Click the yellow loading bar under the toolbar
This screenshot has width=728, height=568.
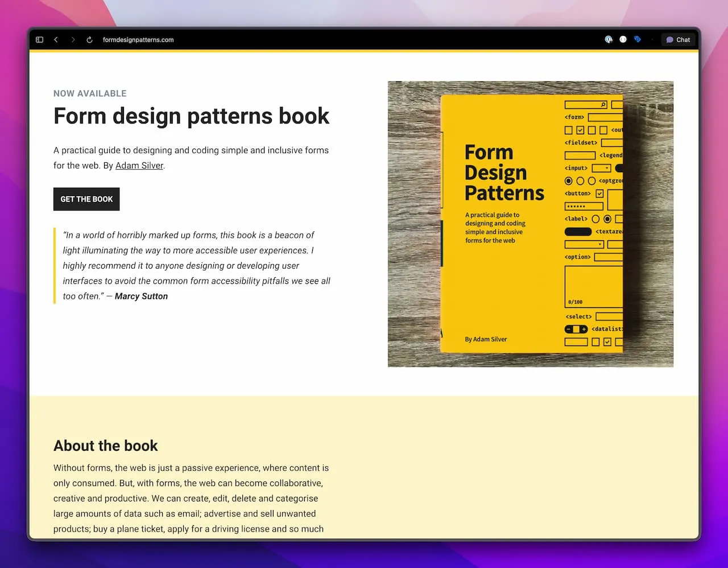(x=364, y=51)
